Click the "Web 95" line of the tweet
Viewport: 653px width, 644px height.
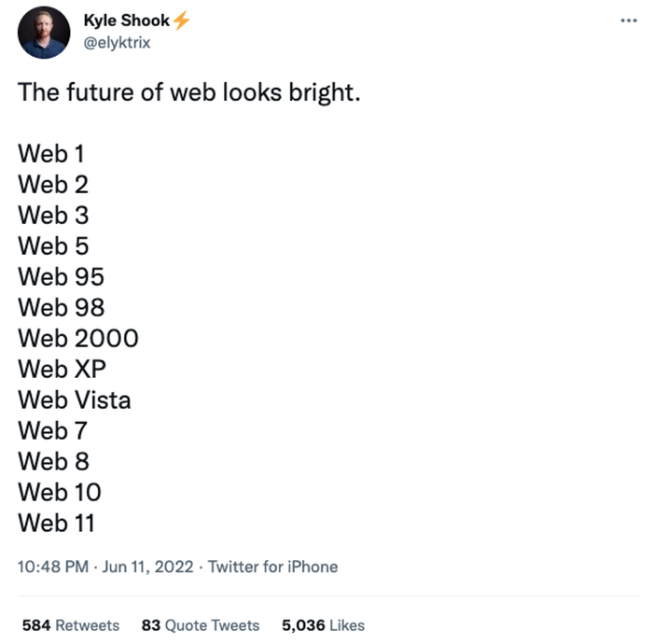point(62,277)
